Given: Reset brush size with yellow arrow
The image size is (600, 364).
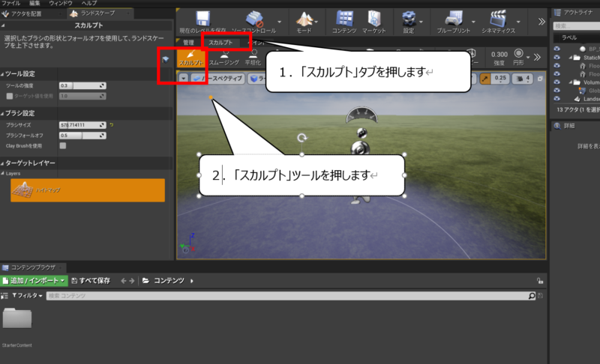Looking at the screenshot, I should (x=111, y=125).
